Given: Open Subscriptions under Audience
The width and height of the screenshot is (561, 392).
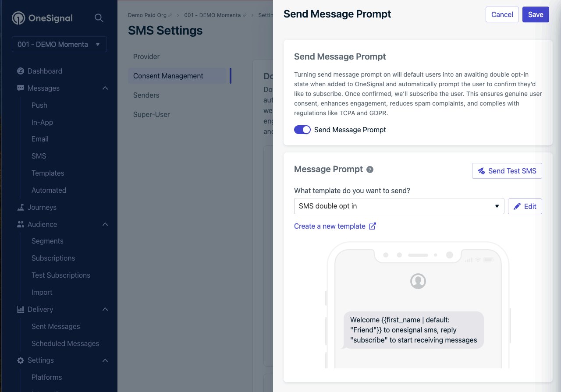Looking at the screenshot, I should [x=53, y=258].
